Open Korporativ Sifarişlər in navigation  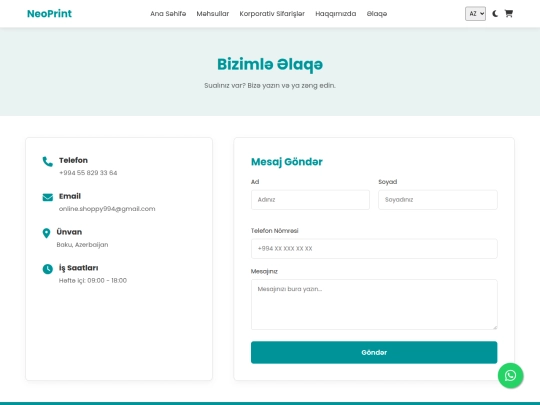(x=272, y=14)
